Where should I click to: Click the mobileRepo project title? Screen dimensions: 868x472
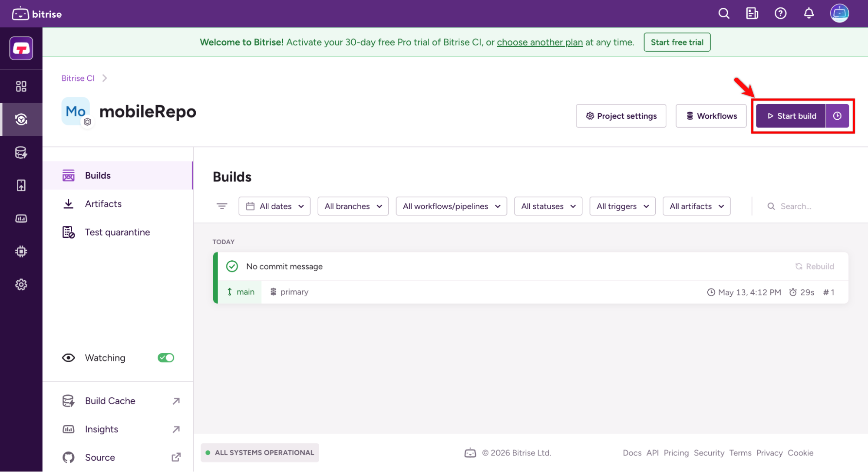(x=148, y=111)
